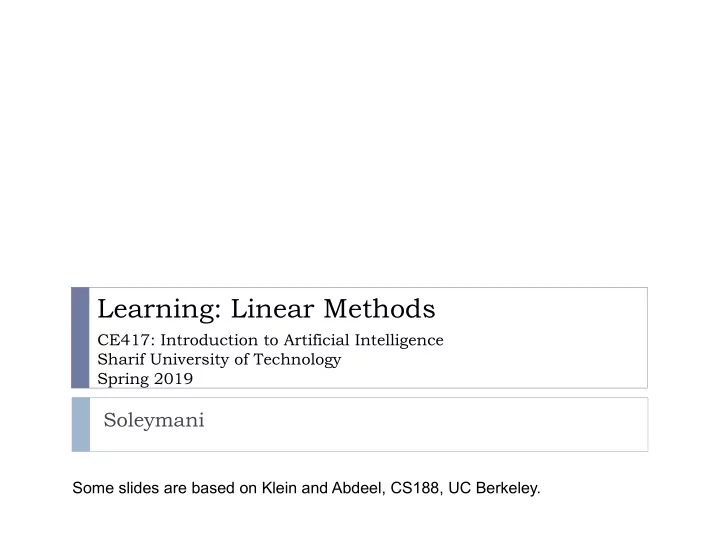Image resolution: width=720 pixels, height=540 pixels.
Task: Click the word 'Learning:' in the title
Action: [x=159, y=309]
